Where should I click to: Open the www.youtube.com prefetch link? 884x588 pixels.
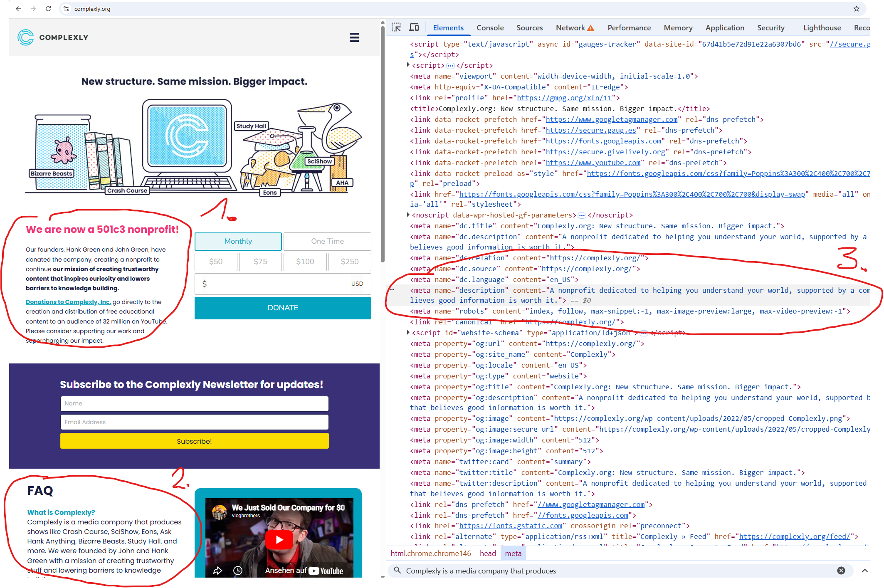[593, 163]
